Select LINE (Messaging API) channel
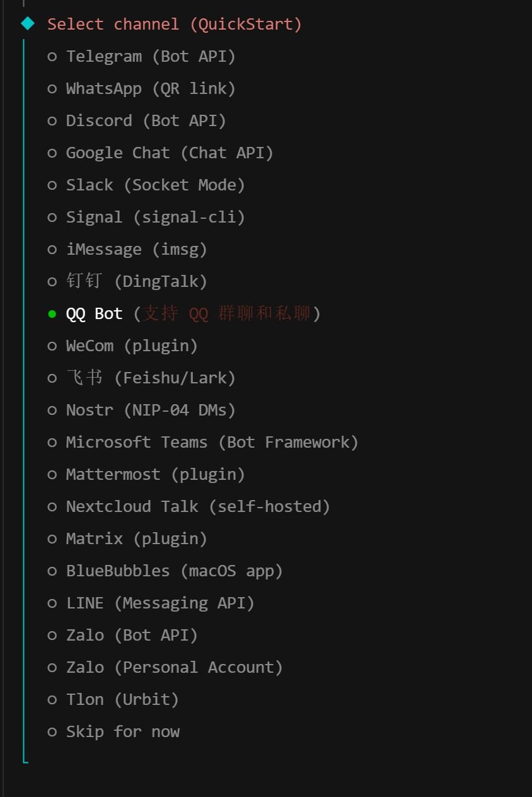Image resolution: width=532 pixels, height=797 pixels. tap(159, 603)
